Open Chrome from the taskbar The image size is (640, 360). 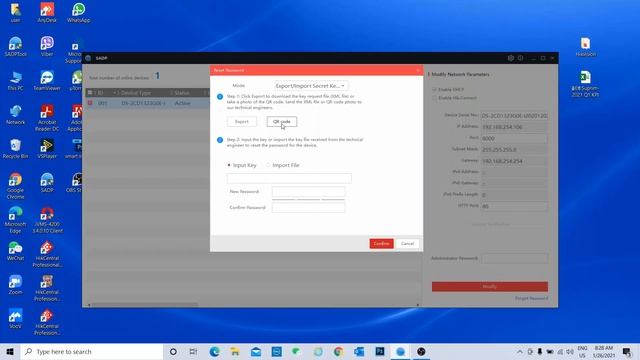[x=338, y=351]
